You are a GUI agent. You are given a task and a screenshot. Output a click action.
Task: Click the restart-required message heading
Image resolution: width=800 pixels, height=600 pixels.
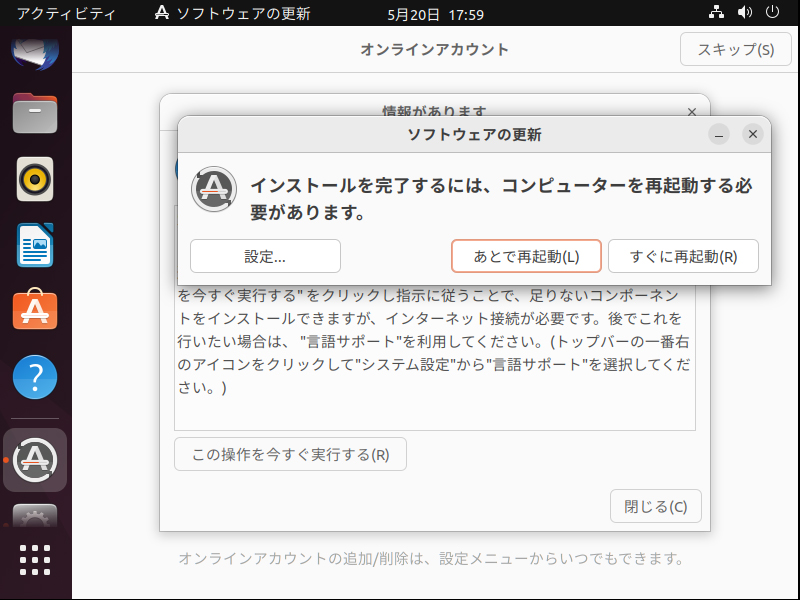pyautogui.click(x=501, y=198)
